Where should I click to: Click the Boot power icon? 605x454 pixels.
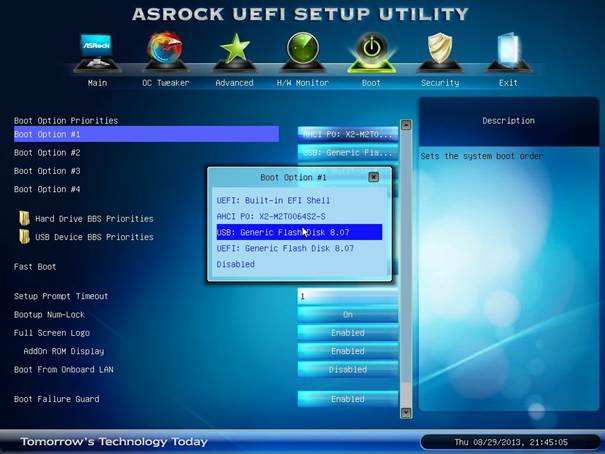click(371, 50)
